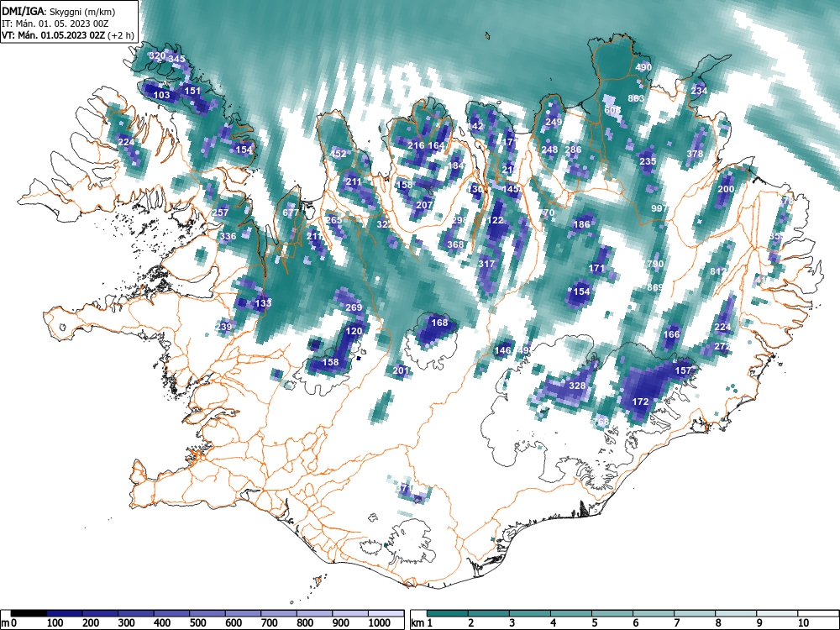
Task: Click the 239 visibility value
Action: [x=224, y=327]
